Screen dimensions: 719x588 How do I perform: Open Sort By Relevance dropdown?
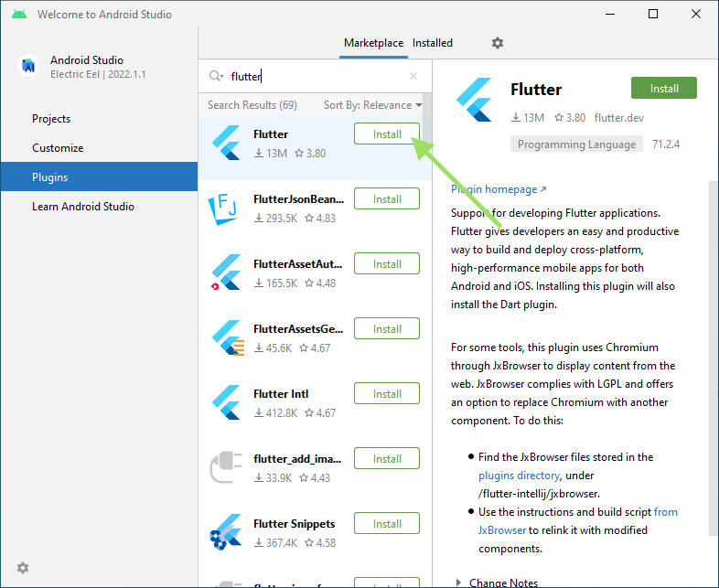click(x=373, y=105)
